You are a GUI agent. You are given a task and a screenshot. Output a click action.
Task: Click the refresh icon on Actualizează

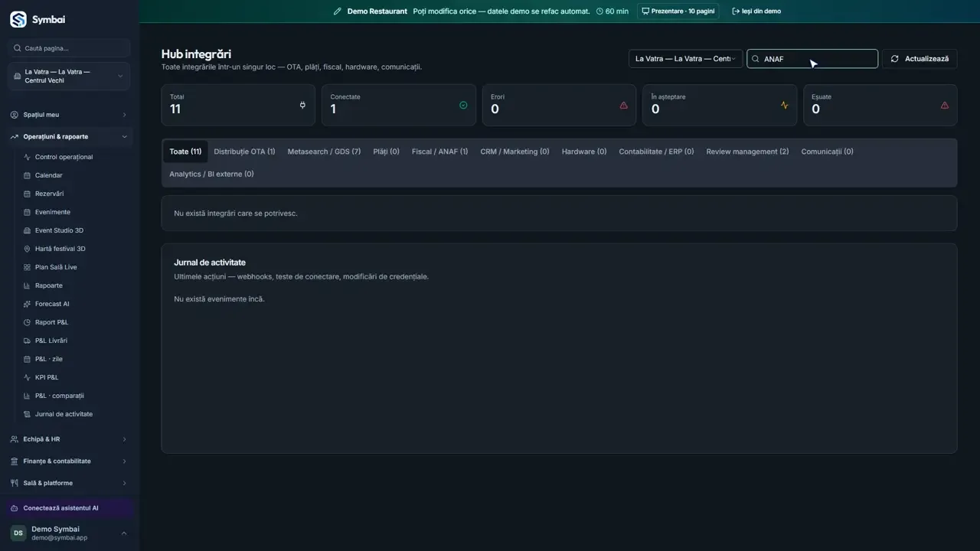(894, 59)
